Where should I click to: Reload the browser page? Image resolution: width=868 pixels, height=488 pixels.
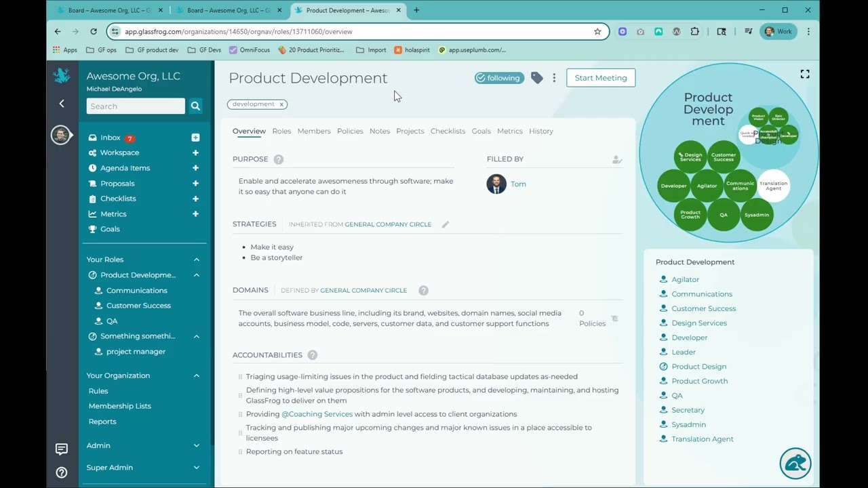tap(93, 31)
